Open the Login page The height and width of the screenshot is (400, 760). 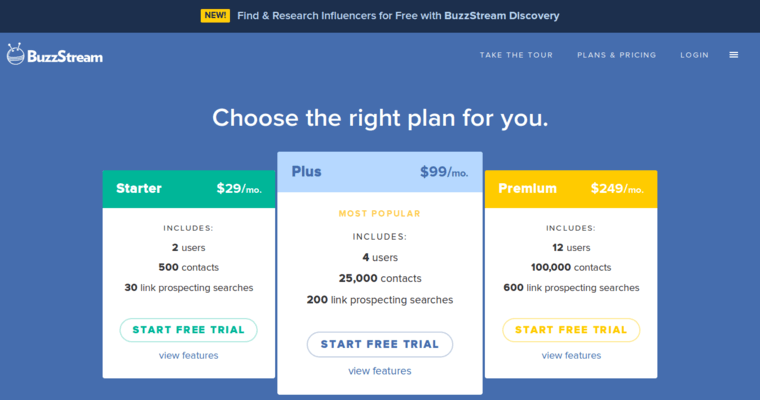click(694, 55)
